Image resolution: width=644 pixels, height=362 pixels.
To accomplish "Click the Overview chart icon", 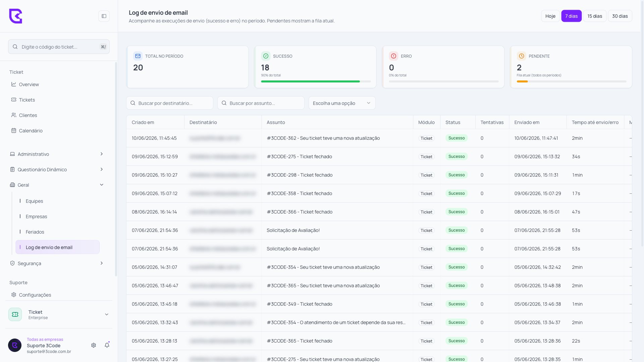I will click(14, 84).
